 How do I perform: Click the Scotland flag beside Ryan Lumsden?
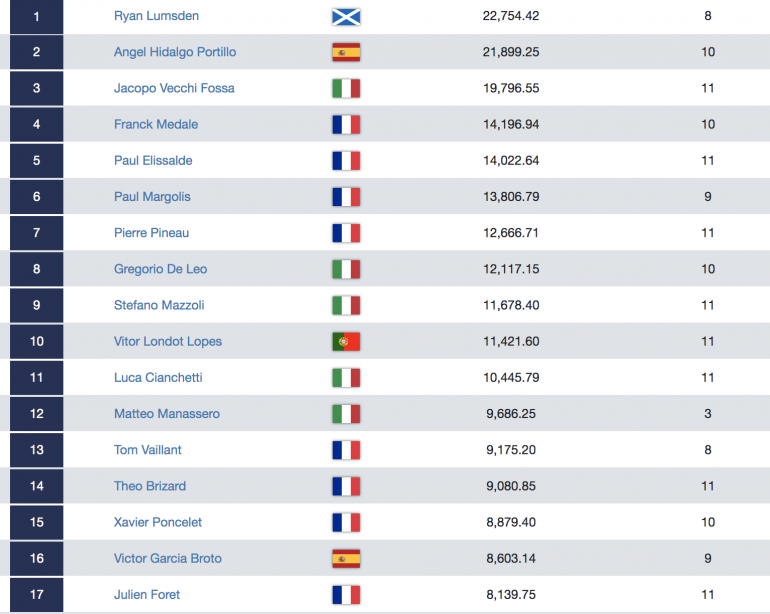pyautogui.click(x=346, y=16)
